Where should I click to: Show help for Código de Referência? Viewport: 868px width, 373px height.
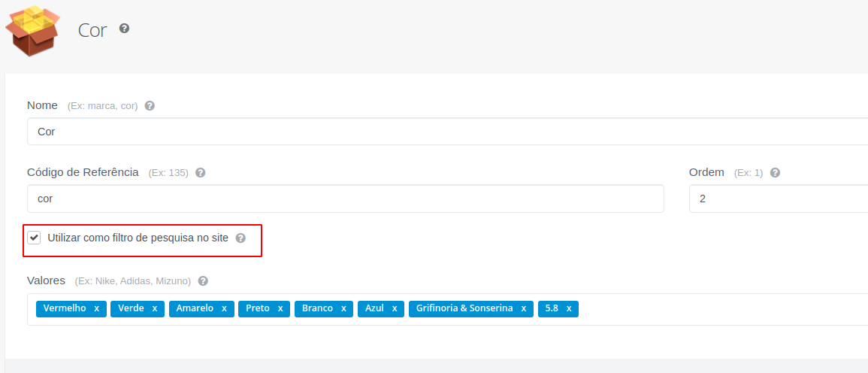201,172
